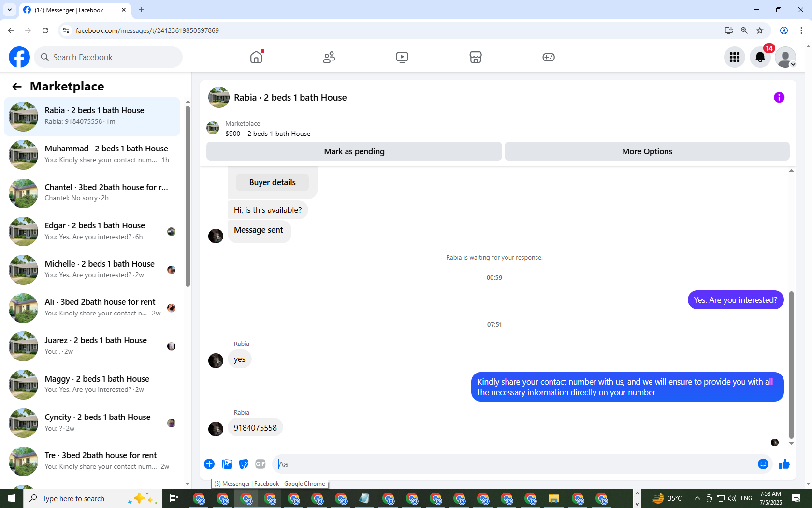Open Cyncity · 2 beds 1 bath House chat
This screenshot has height=508, width=812.
coord(92,423)
